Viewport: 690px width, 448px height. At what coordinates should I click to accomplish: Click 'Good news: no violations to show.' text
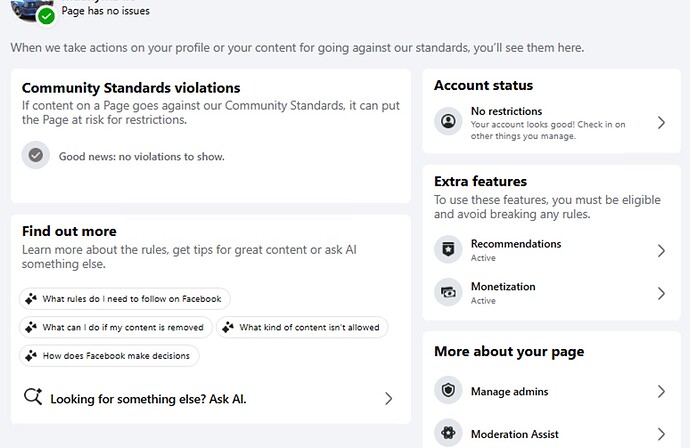pos(142,157)
